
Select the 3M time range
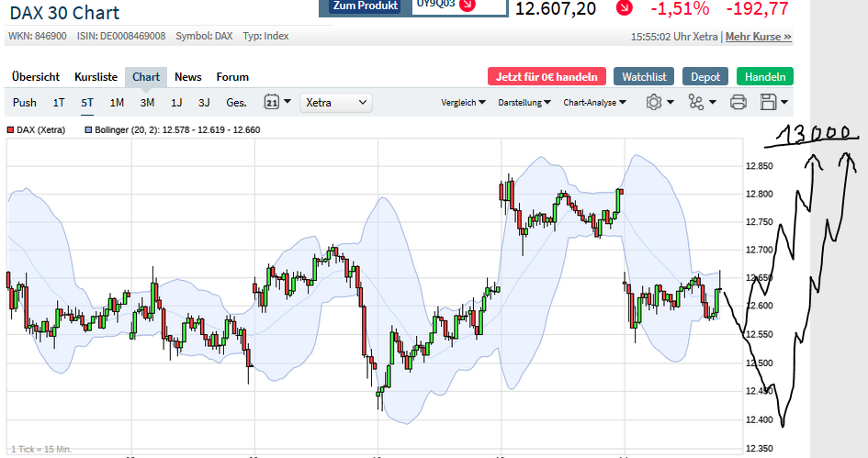coord(147,102)
